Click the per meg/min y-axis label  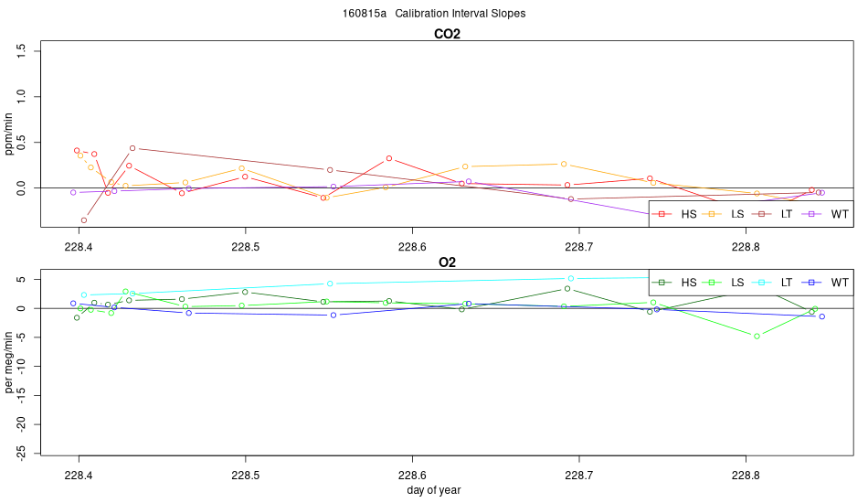click(9, 363)
